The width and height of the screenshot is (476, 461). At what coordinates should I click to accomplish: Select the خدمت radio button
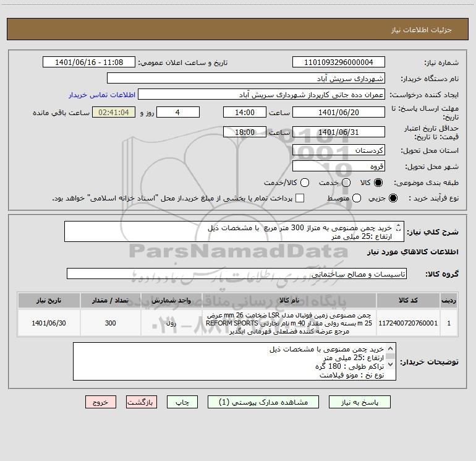pos(346,183)
